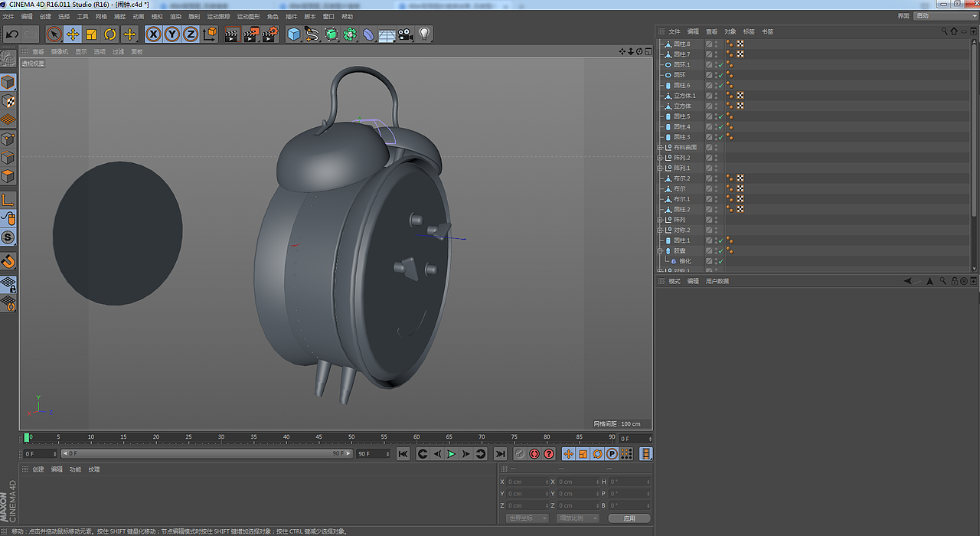
Task: Toggle enable checkmark for 圆柱.3
Action: [720, 137]
